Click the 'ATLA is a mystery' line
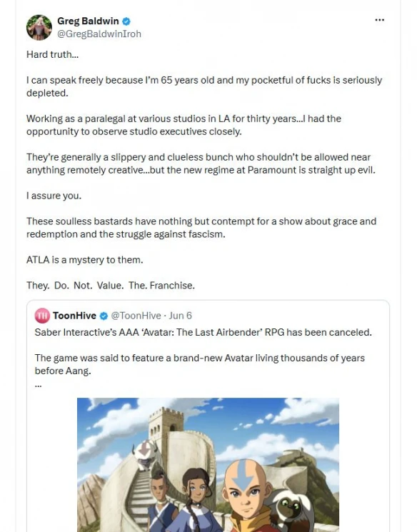The image size is (417, 532). click(x=85, y=260)
